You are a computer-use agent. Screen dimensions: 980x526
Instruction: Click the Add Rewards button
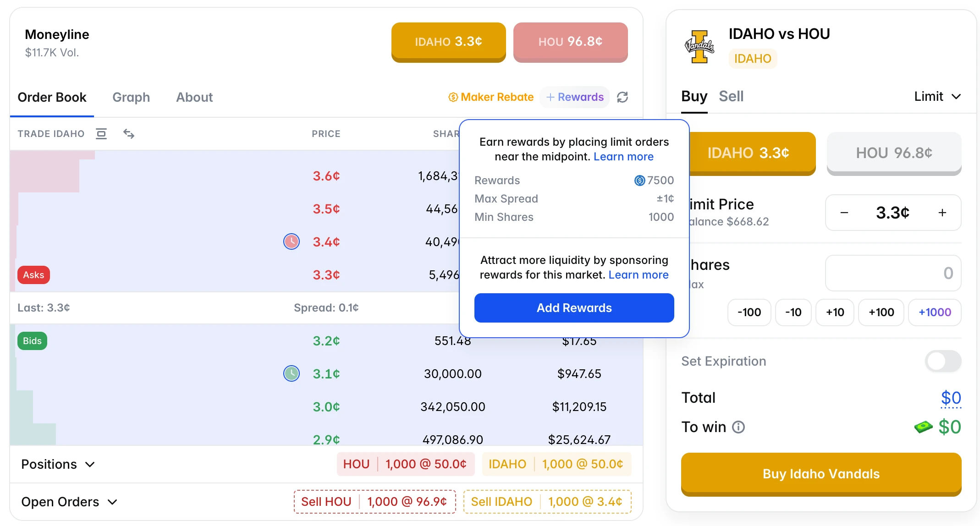[x=574, y=307]
